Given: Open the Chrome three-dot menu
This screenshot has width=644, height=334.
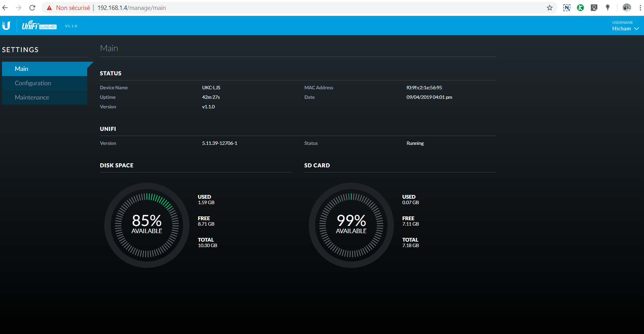Looking at the screenshot, I should point(640,8).
